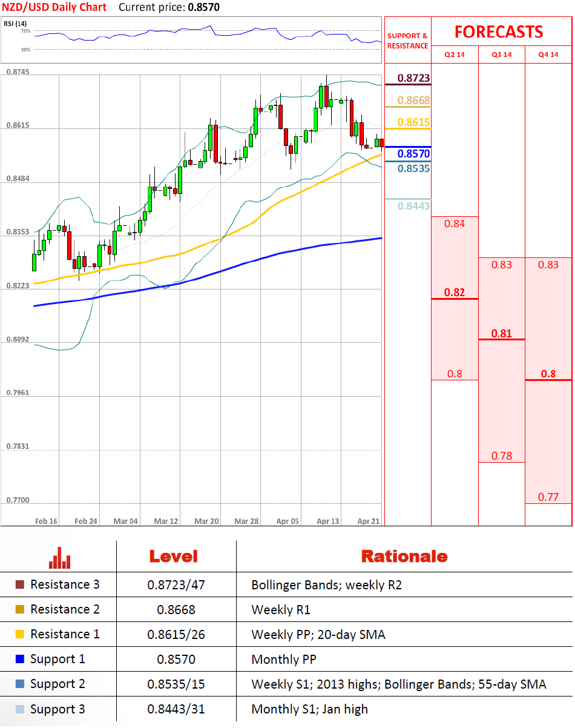This screenshot has width=575, height=728.
Task: Click the FORECASTS heading
Action: [x=499, y=31]
